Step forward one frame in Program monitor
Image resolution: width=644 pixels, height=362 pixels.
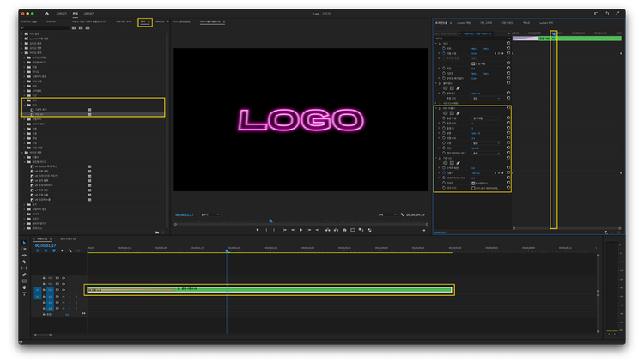point(309,230)
